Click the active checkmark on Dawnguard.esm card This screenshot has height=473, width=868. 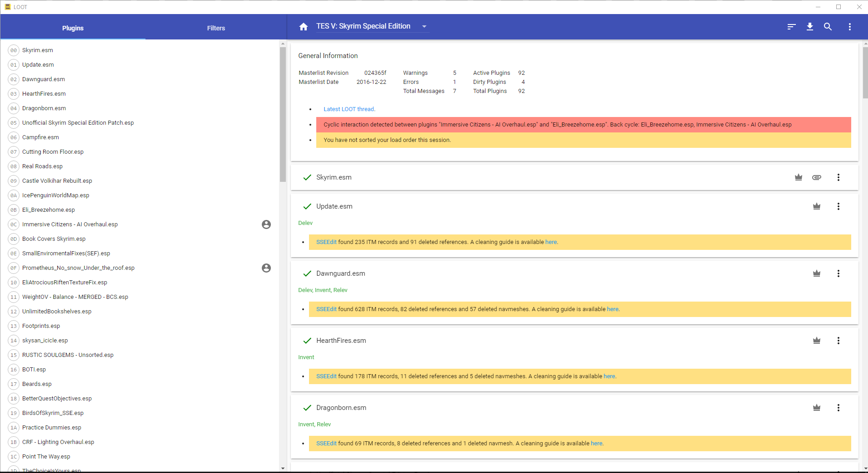click(307, 273)
